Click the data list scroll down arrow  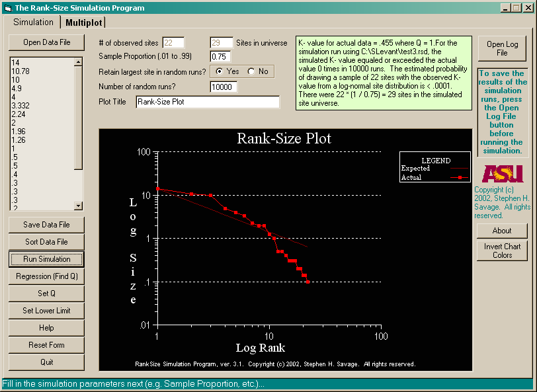[79, 206]
